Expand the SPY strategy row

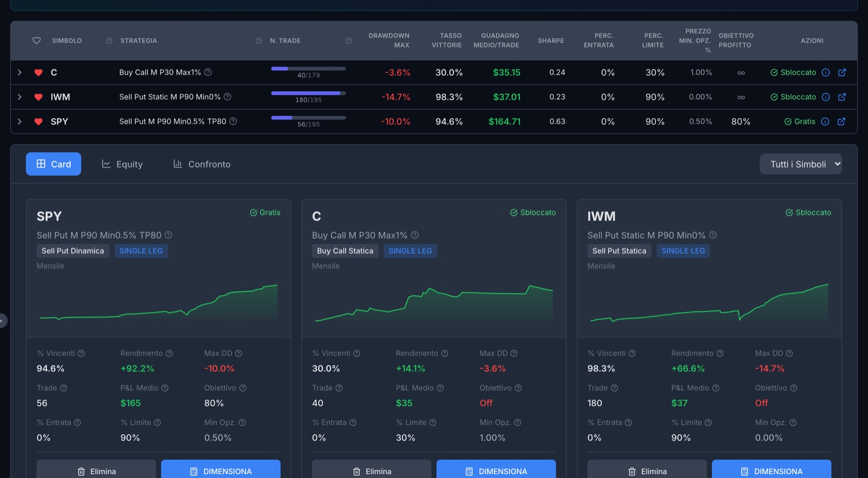pyautogui.click(x=20, y=122)
